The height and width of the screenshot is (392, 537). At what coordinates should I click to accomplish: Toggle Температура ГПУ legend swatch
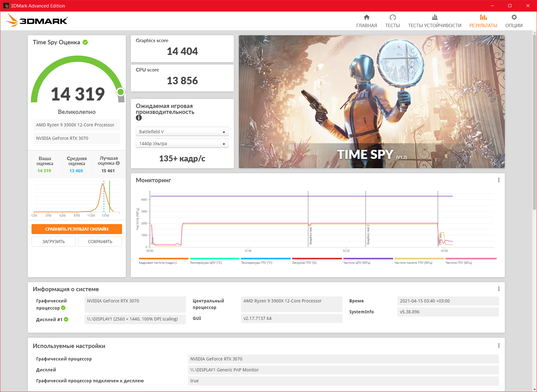[266, 259]
